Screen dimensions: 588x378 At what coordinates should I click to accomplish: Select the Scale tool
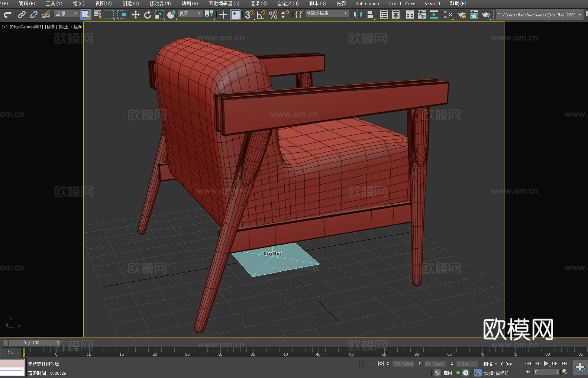(159, 14)
